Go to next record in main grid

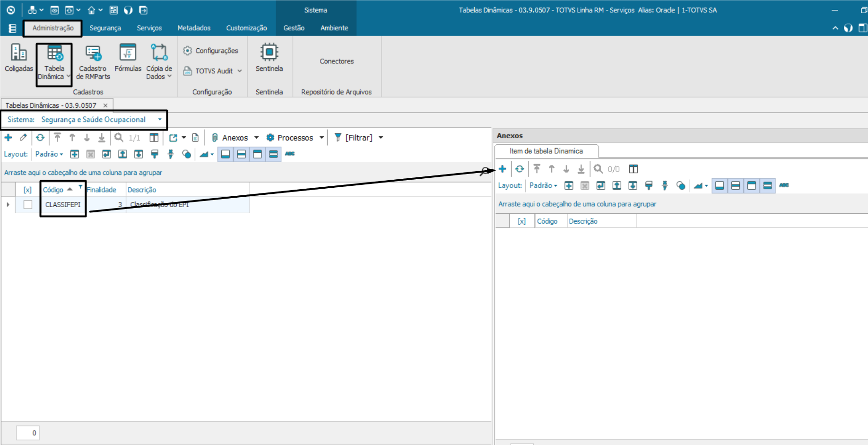pyautogui.click(x=87, y=138)
